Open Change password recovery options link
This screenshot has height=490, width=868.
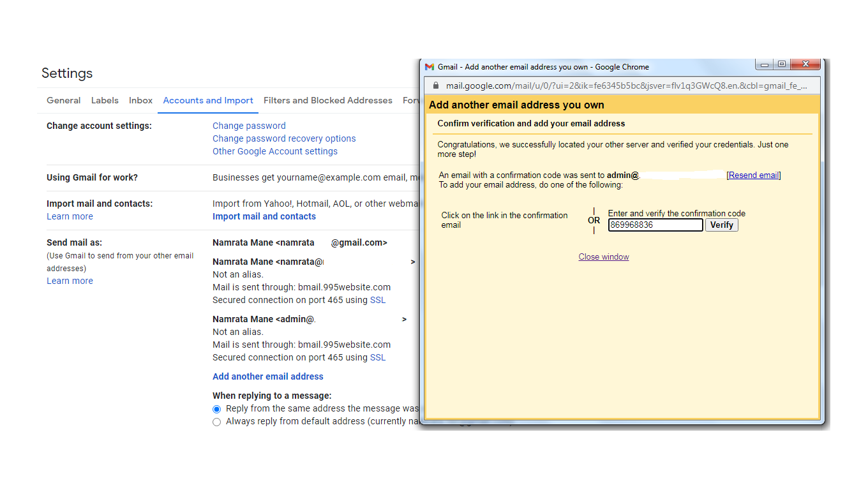tap(284, 138)
